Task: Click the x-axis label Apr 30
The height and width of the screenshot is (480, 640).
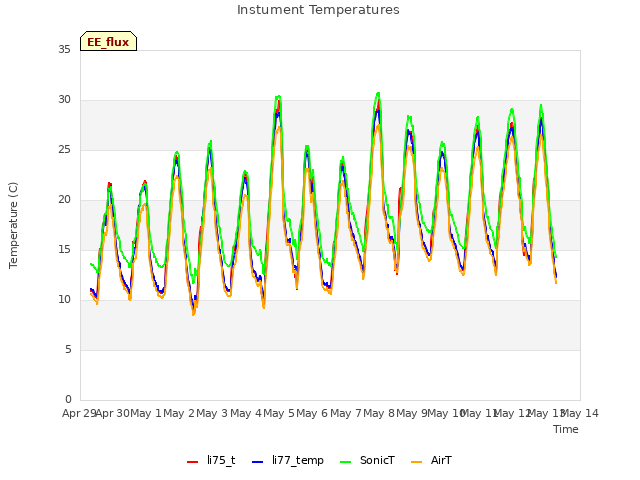Action: [113, 413]
